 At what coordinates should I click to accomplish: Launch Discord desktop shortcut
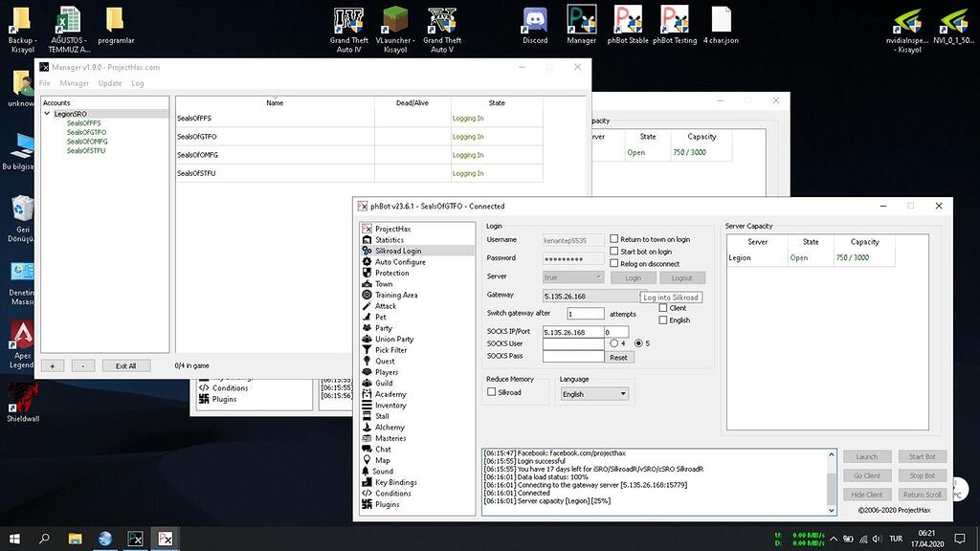click(535, 25)
